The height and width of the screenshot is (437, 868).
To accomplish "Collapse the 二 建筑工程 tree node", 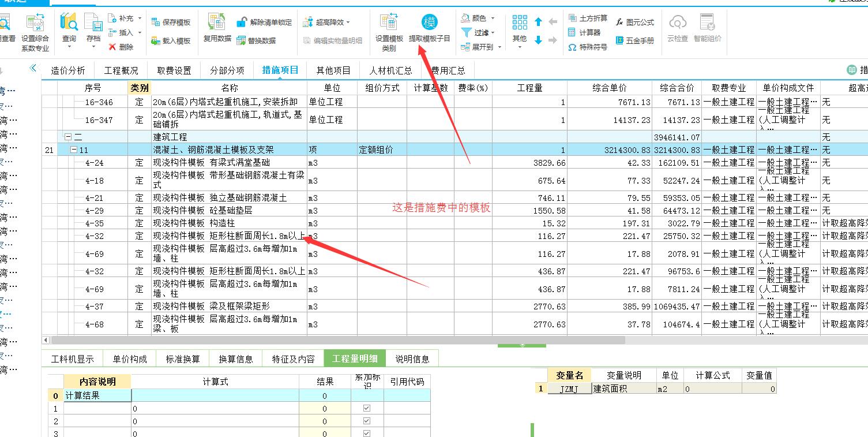I will tap(68, 137).
